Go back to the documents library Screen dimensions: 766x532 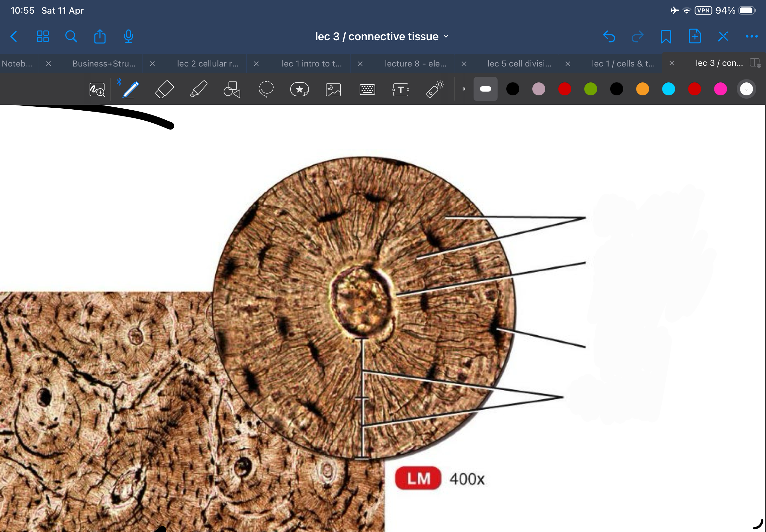(x=14, y=36)
